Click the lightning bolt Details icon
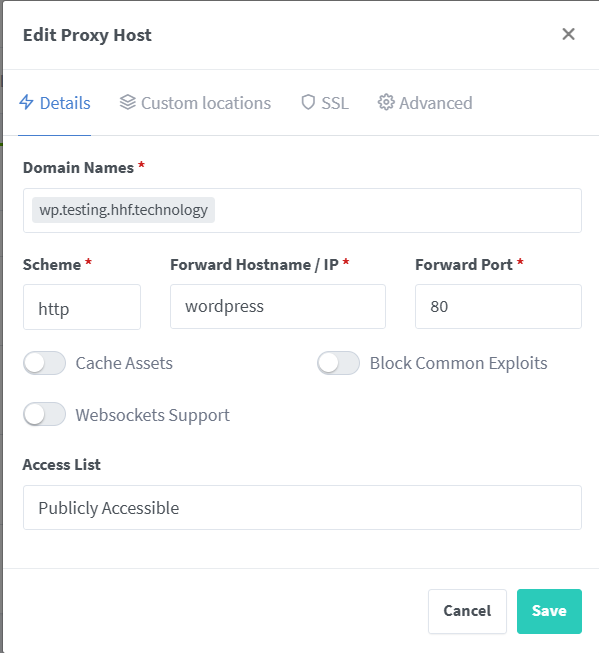Viewport: 599px width, 653px height. [x=26, y=102]
